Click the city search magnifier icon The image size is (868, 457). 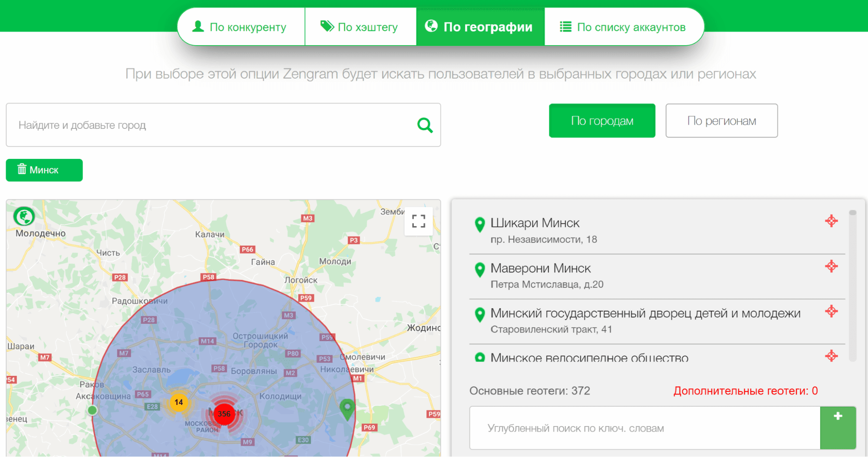(425, 125)
